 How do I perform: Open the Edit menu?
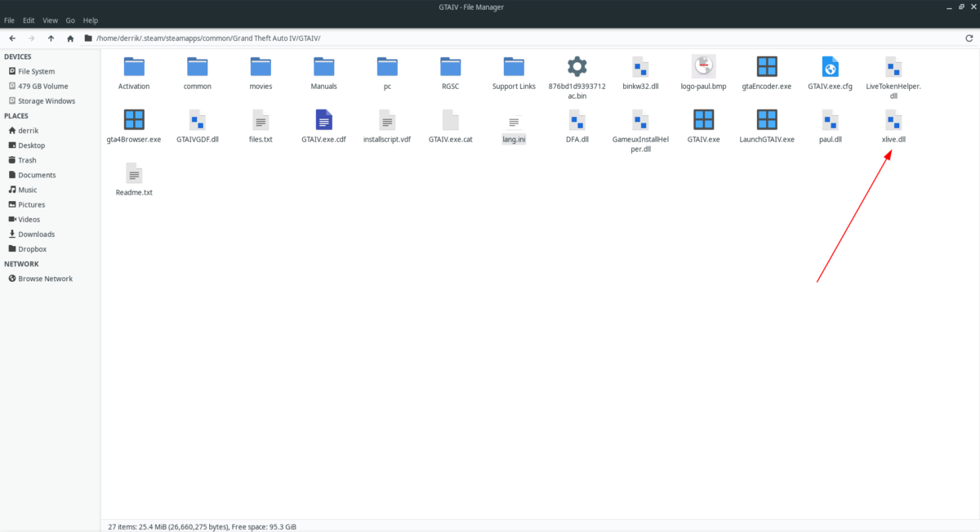click(x=29, y=20)
